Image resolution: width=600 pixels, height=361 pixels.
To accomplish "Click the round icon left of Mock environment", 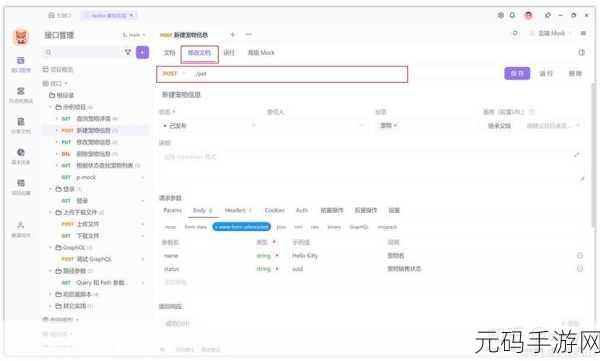I will tap(515, 33).
